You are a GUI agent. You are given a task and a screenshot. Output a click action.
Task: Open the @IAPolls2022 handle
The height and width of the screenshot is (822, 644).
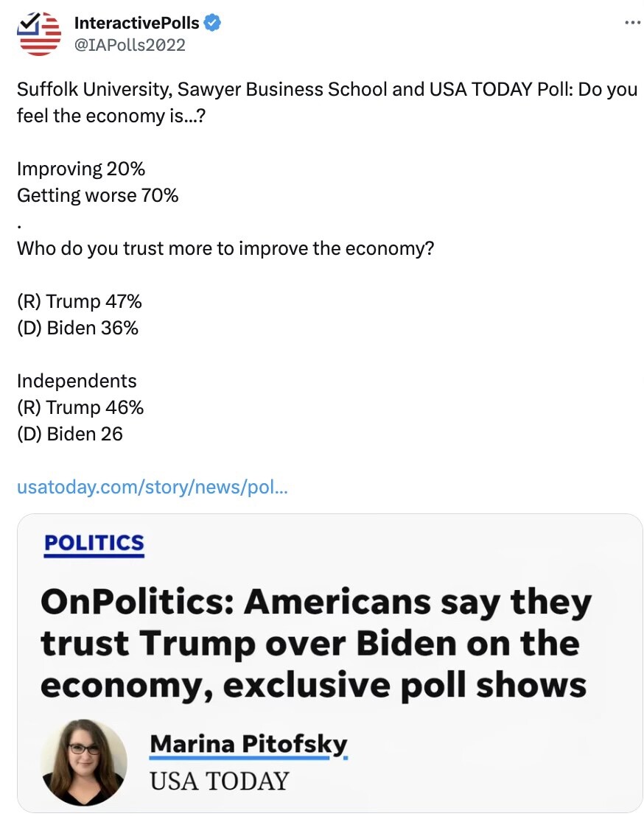pyautogui.click(x=130, y=45)
